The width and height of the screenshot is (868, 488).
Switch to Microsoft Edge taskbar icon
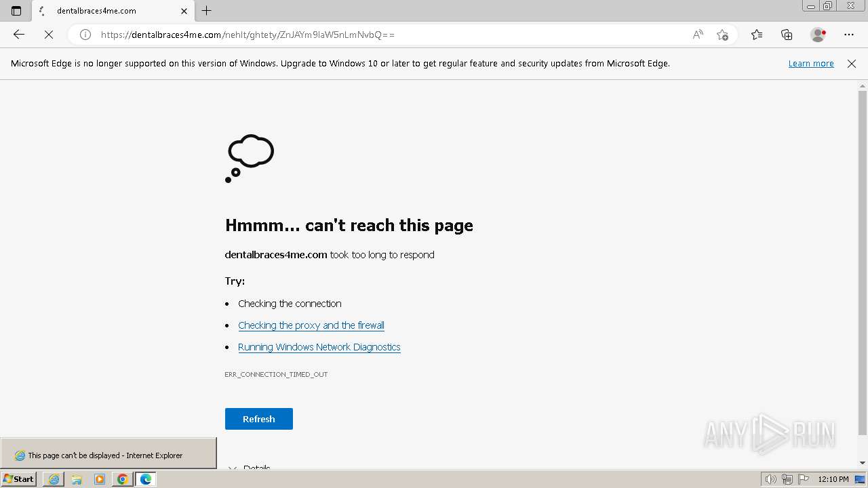(x=146, y=479)
